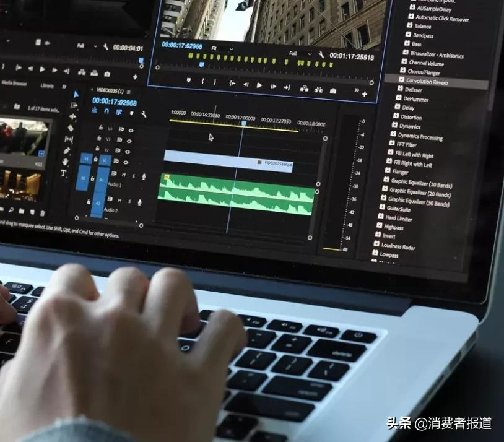
Task: Click the Extract button in Program monitor
Action: coord(318,90)
